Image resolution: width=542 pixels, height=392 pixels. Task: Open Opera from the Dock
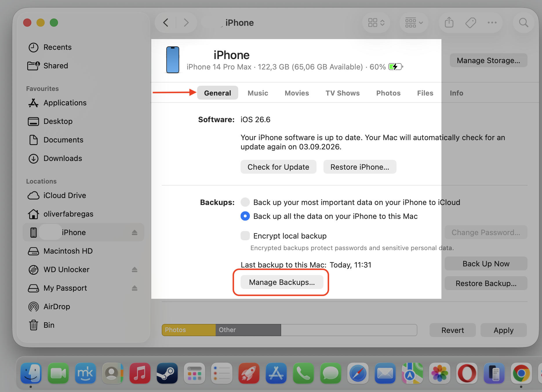tap(467, 373)
